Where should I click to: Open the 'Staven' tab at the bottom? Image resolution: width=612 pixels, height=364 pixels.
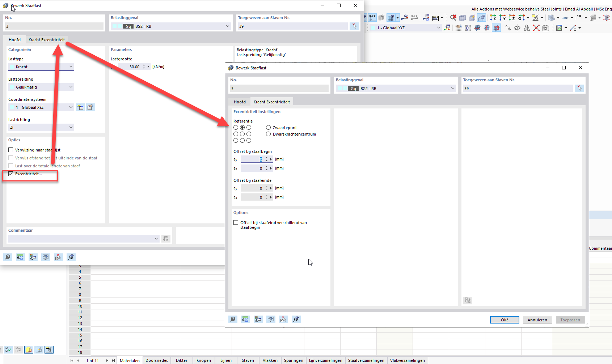248,360
